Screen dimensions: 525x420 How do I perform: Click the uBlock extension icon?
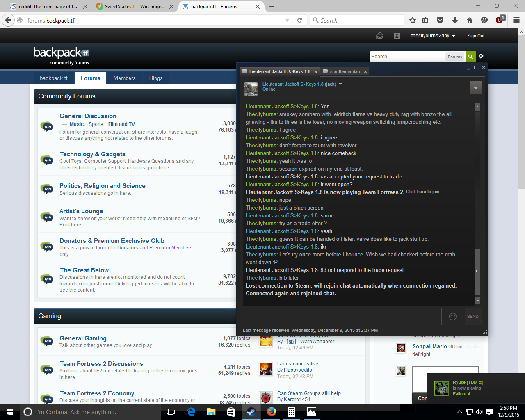coord(499,20)
